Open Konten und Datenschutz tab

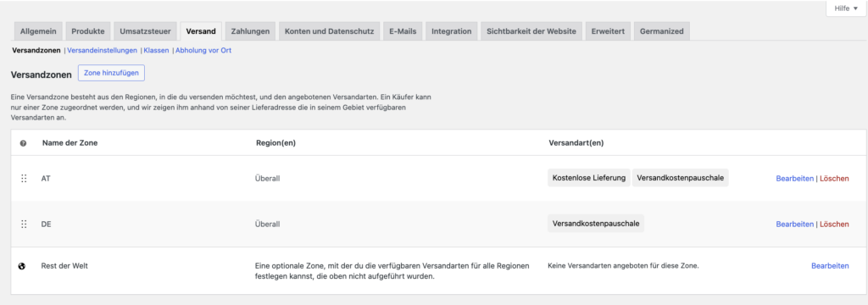[x=330, y=31]
